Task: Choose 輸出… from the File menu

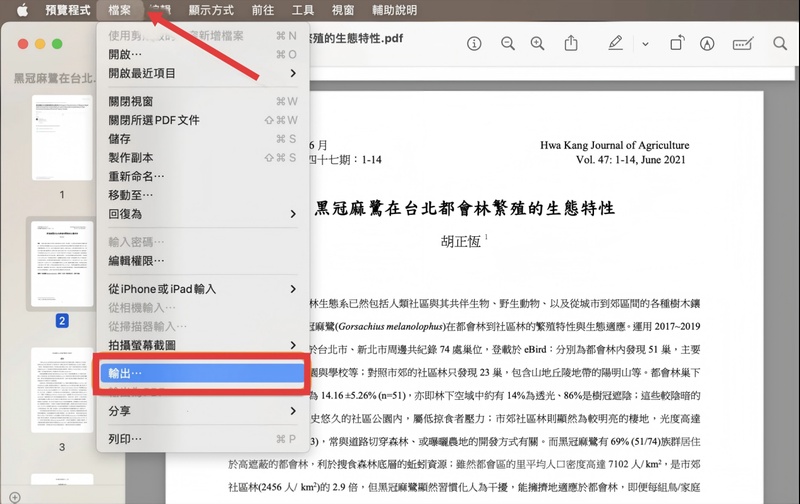Action: click(x=200, y=373)
